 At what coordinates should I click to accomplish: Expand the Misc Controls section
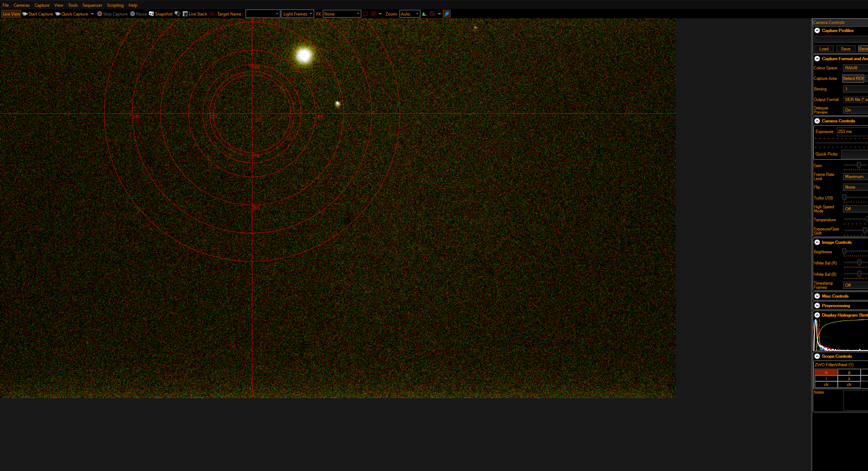(x=817, y=296)
